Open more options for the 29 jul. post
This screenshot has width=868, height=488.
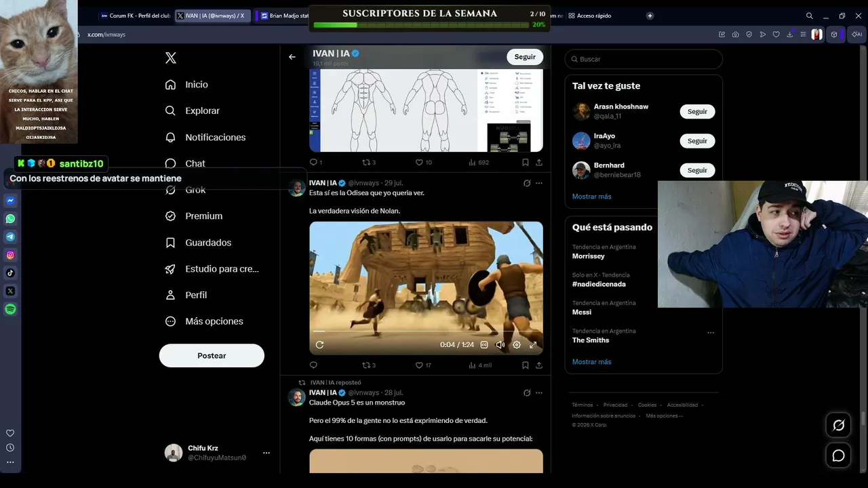539,183
